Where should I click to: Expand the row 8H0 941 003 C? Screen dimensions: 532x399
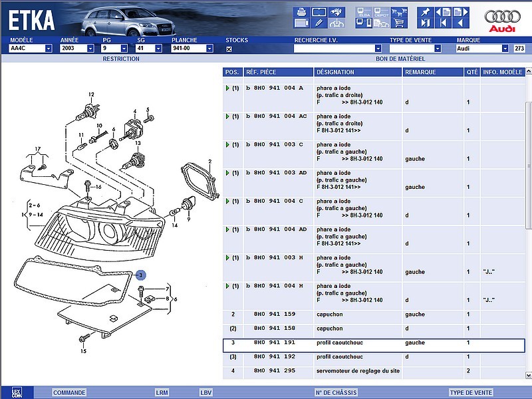227,144
